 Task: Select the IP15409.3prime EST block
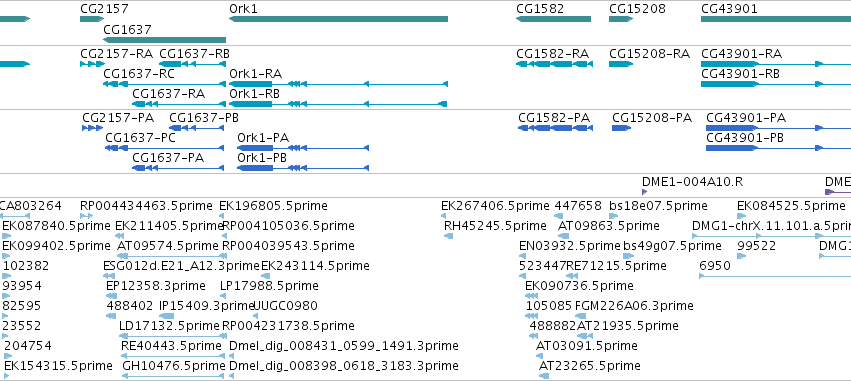(166, 316)
